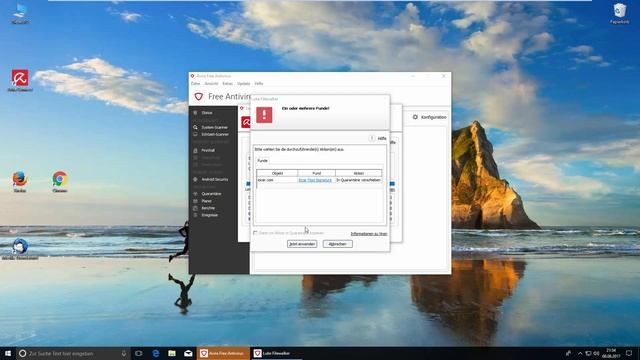Open the Update menu
Image resolution: width=640 pixels, height=360 pixels.
coord(244,84)
